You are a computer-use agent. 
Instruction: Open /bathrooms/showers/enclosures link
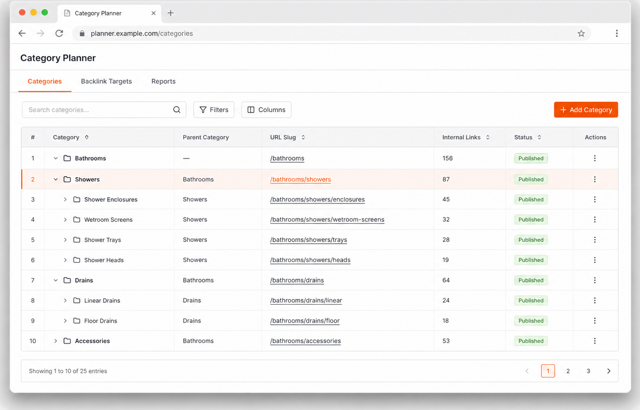tap(317, 199)
